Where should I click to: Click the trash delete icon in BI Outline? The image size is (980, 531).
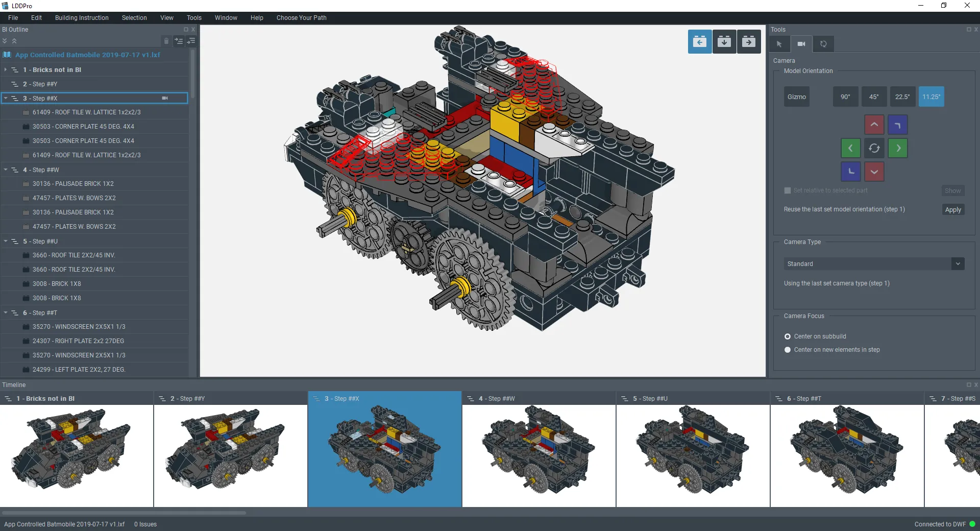(x=166, y=41)
